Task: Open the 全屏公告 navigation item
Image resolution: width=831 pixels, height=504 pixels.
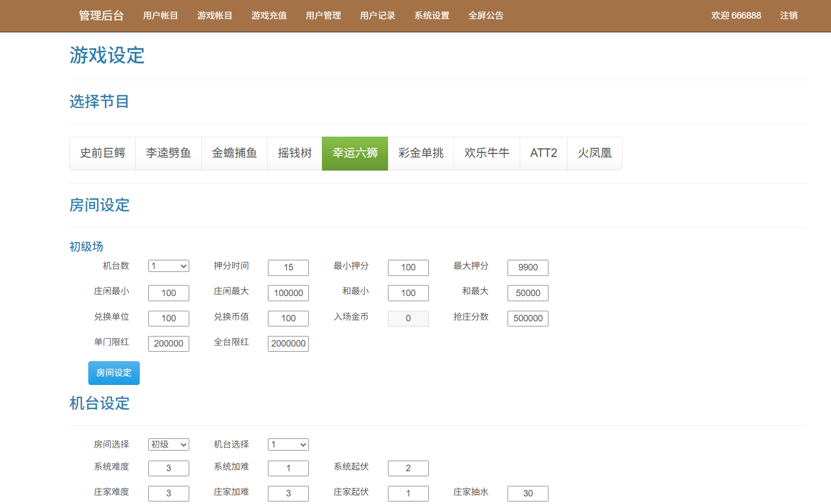Action: click(x=486, y=16)
